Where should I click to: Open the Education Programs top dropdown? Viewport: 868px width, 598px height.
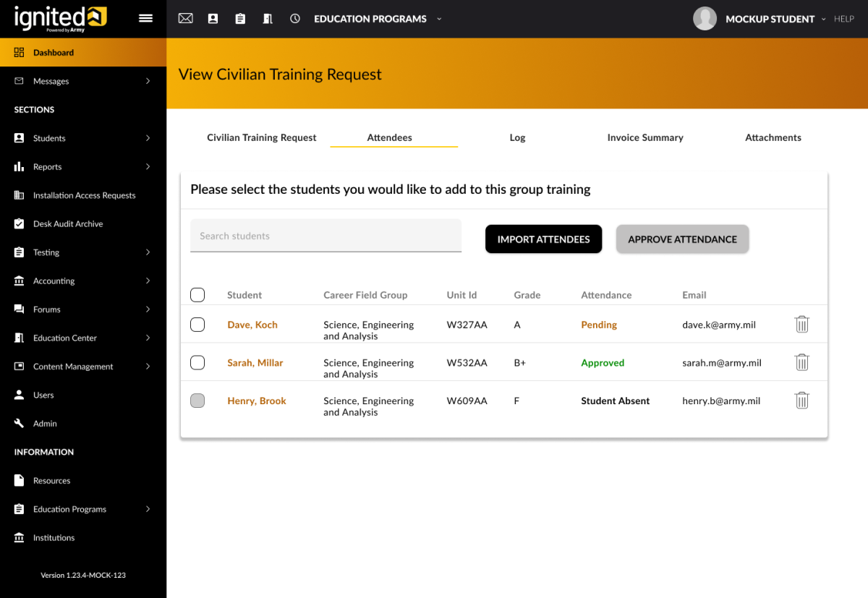pos(377,19)
